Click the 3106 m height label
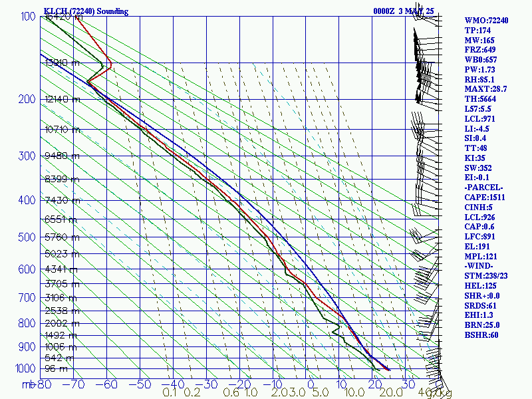Viewport: 532px width, 399px height. pyautogui.click(x=61, y=298)
